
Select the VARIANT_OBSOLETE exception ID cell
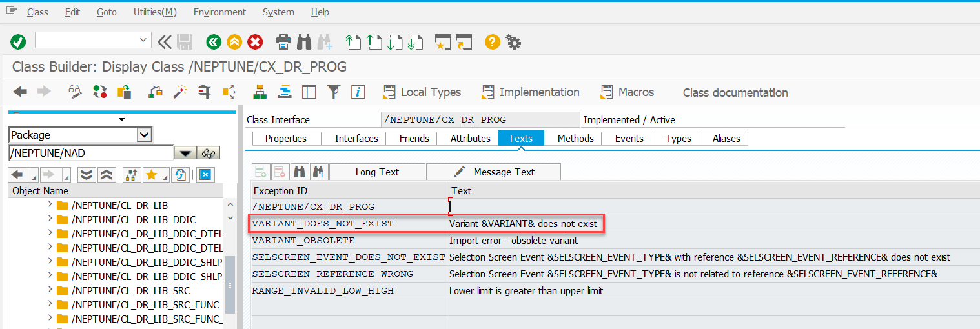[350, 241]
